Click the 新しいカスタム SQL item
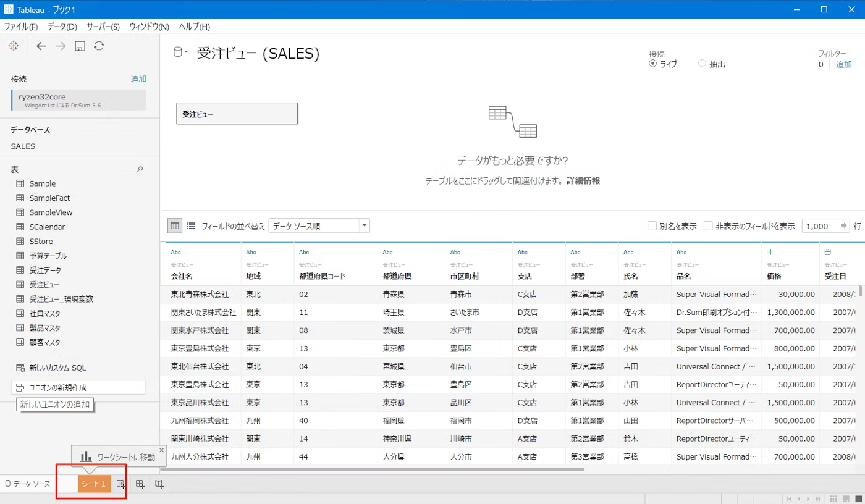Viewport: 865px width, 504px height. (x=57, y=367)
